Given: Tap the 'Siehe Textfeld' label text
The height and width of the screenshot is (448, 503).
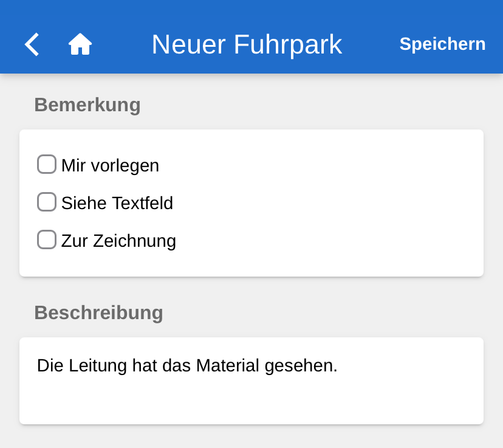Looking at the screenshot, I should point(117,203).
